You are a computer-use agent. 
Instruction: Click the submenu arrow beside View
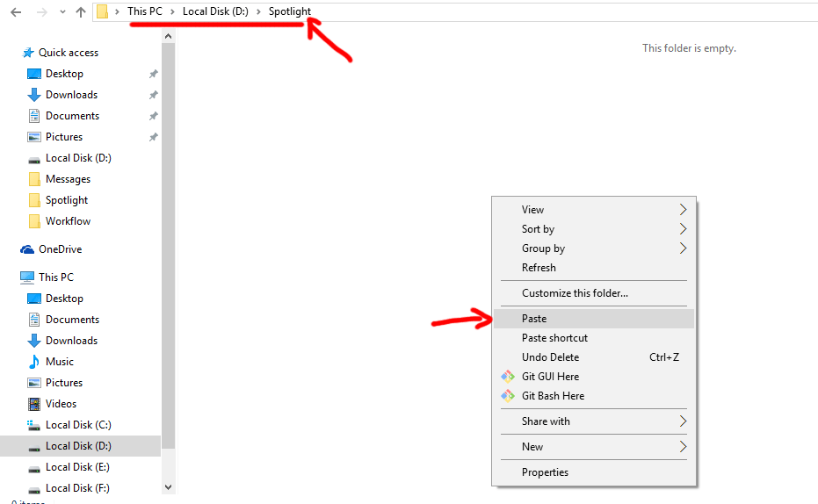pyautogui.click(x=683, y=210)
